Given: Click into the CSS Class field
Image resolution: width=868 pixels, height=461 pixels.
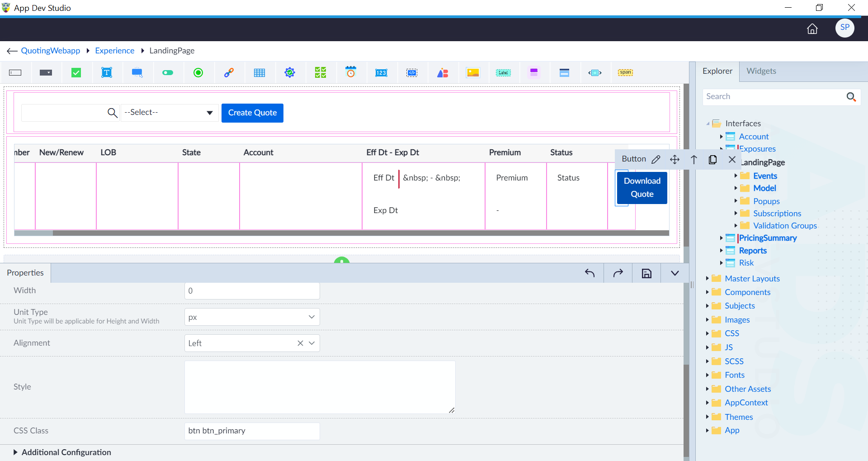Looking at the screenshot, I should 252,431.
